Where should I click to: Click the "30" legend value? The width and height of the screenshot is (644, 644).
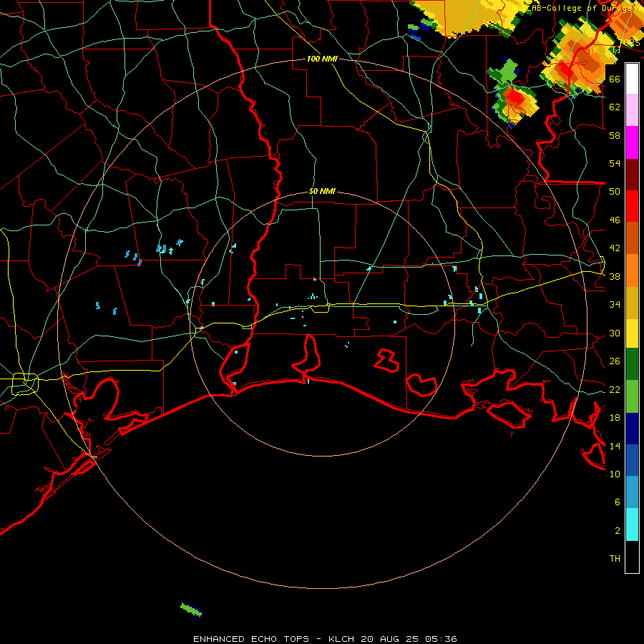click(x=615, y=333)
